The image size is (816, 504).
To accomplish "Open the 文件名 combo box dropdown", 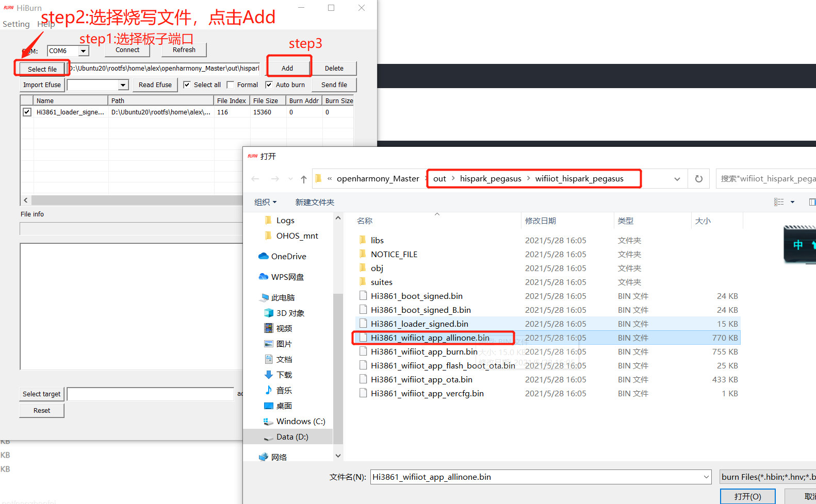I will 706,477.
